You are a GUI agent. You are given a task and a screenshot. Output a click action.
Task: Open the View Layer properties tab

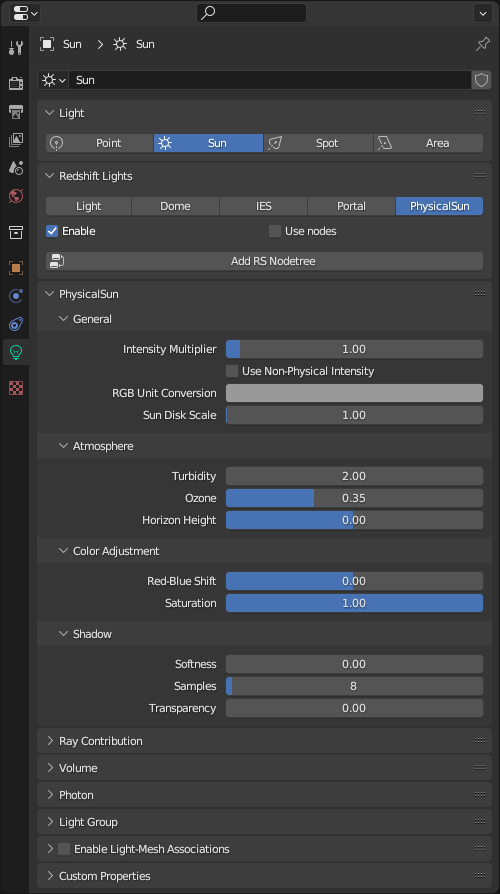[15, 140]
